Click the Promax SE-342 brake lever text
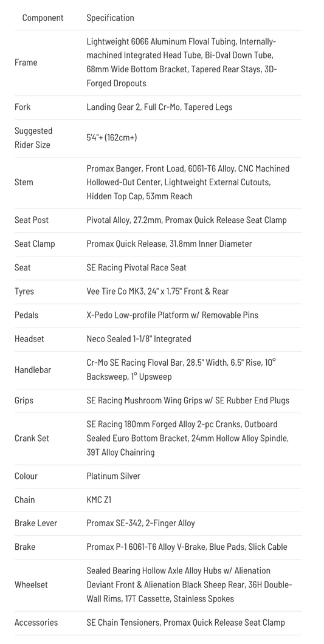The height and width of the screenshot is (644, 324). click(x=140, y=523)
